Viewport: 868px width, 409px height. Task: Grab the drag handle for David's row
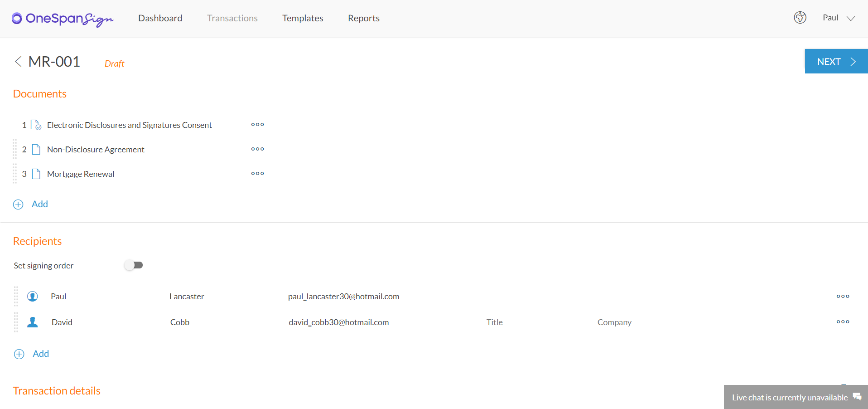(x=16, y=322)
